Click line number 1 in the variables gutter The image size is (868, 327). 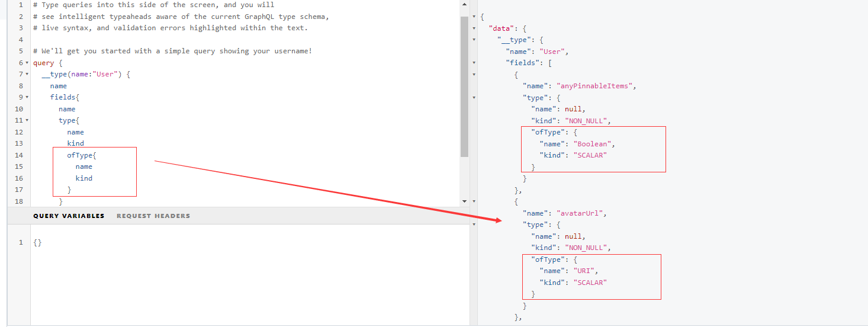(x=21, y=243)
